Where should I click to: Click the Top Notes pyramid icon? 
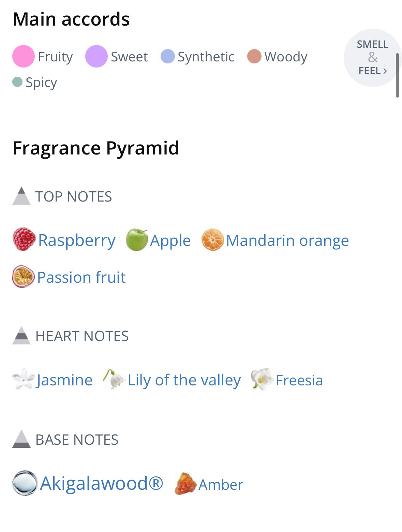click(21, 196)
